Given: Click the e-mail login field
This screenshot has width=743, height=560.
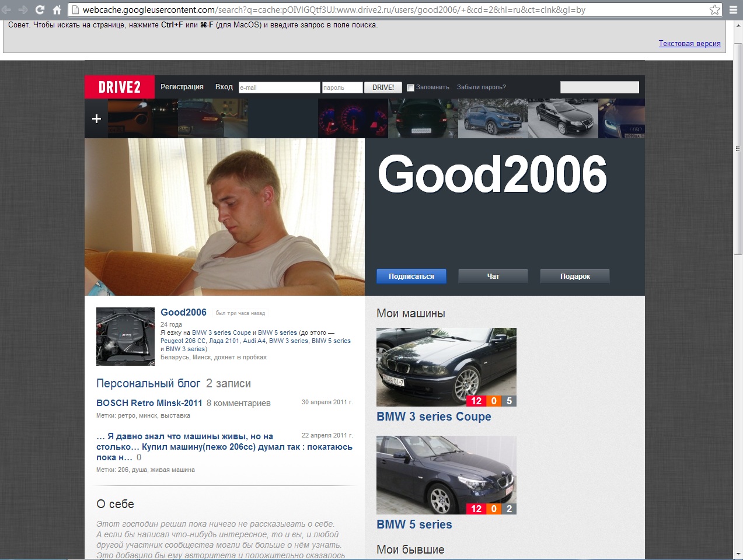Looking at the screenshot, I should [280, 87].
